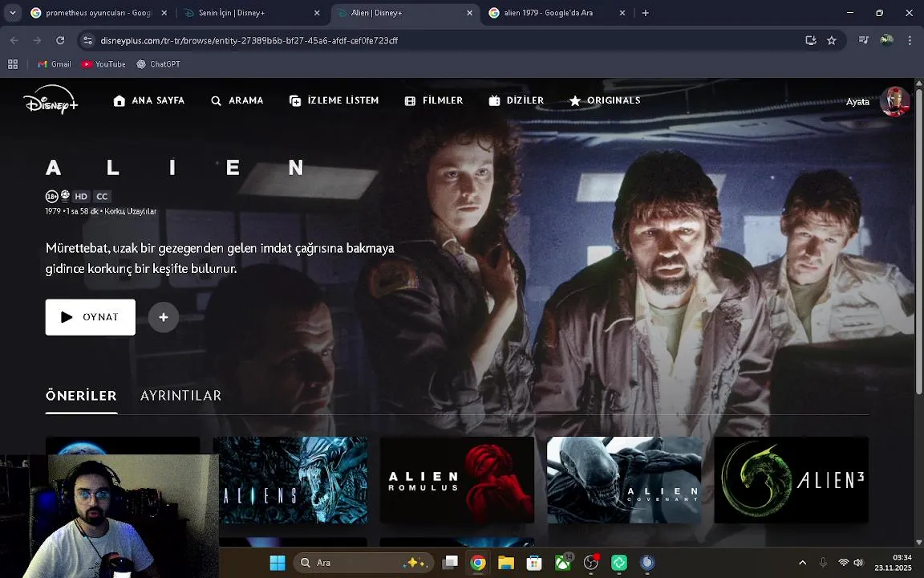This screenshot has height=578, width=924.
Task: Go back in browser history
Action: point(14,41)
